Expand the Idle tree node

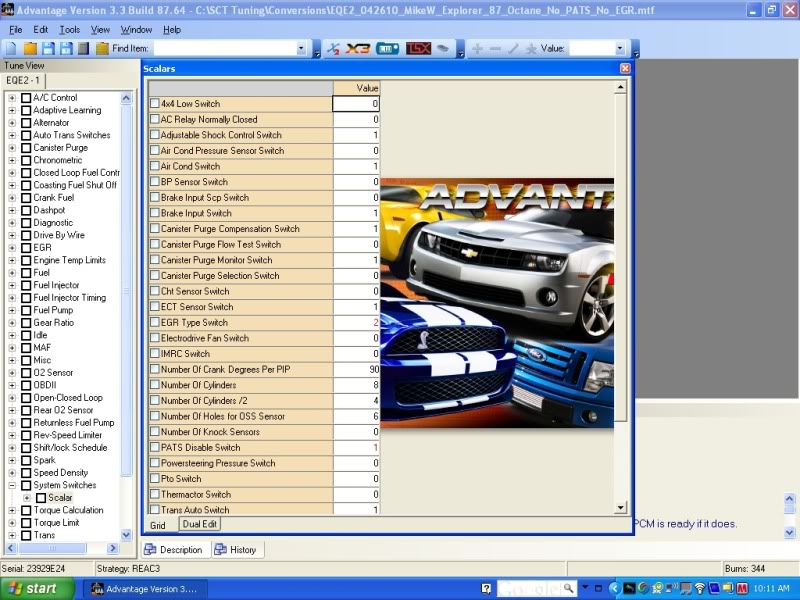click(12, 335)
